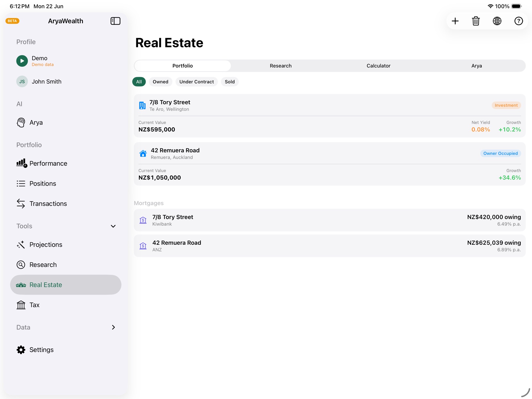Click the Real Estate houses icon
This screenshot has height=399, width=532.
tap(21, 285)
